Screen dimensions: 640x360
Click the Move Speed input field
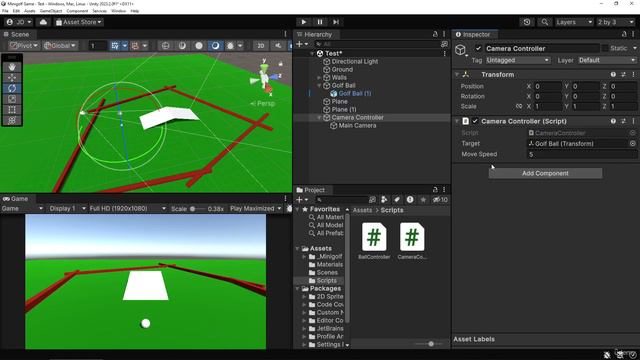[x=582, y=154]
